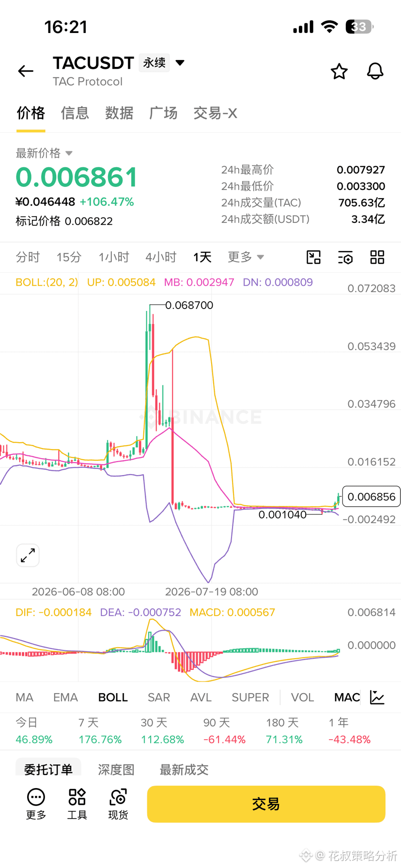
Task: Toggle the MA indicator
Action: tap(24, 697)
